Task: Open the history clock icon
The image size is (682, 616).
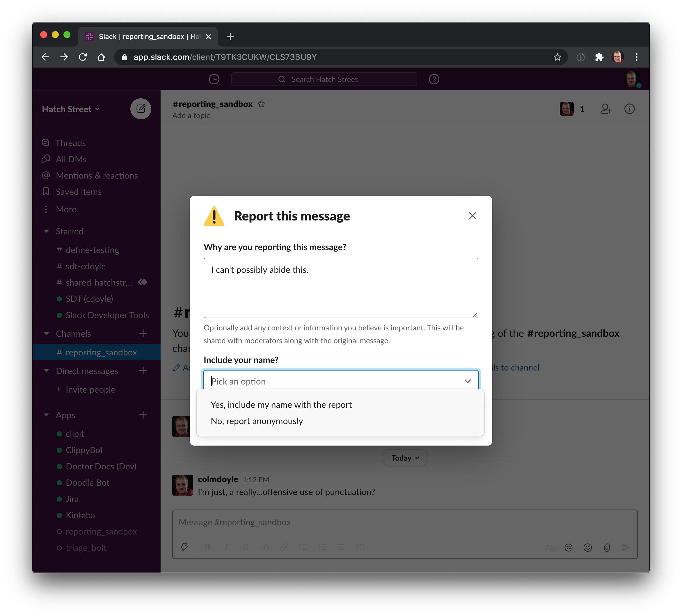Action: [214, 79]
